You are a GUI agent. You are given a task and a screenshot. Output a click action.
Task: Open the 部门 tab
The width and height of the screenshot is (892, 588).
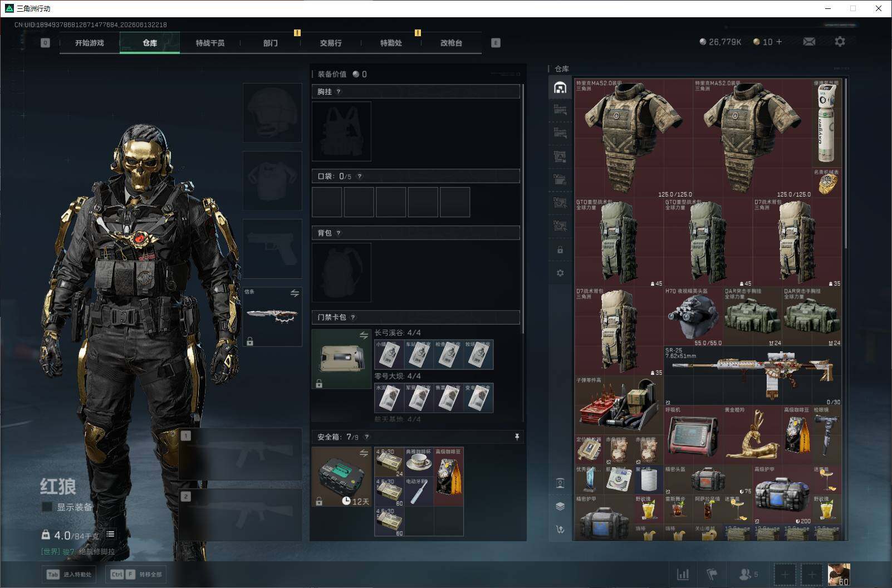(271, 43)
